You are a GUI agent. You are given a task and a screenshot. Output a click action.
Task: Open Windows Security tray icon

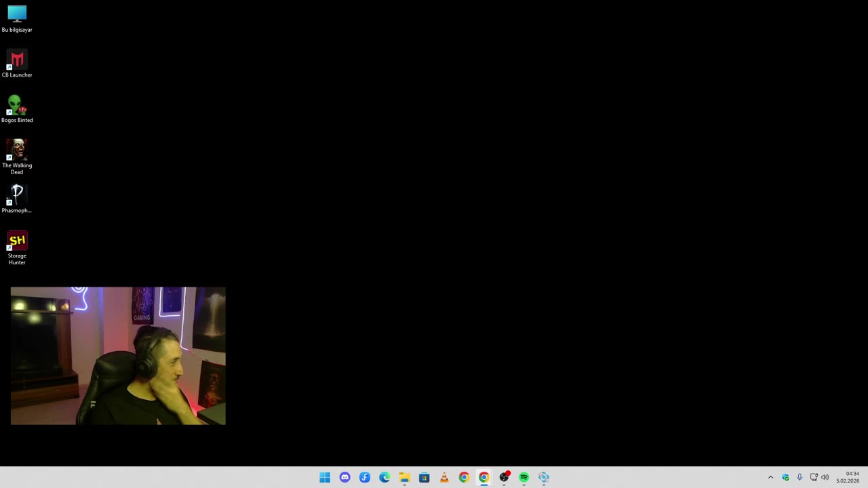785,477
